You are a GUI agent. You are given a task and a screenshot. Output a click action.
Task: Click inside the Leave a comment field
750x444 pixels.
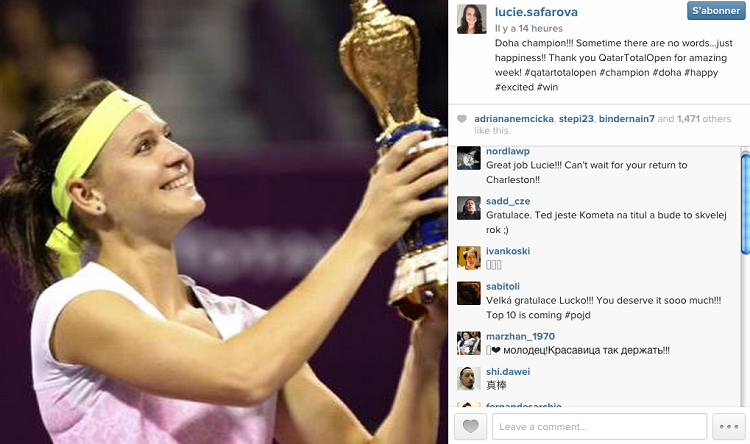click(599, 426)
